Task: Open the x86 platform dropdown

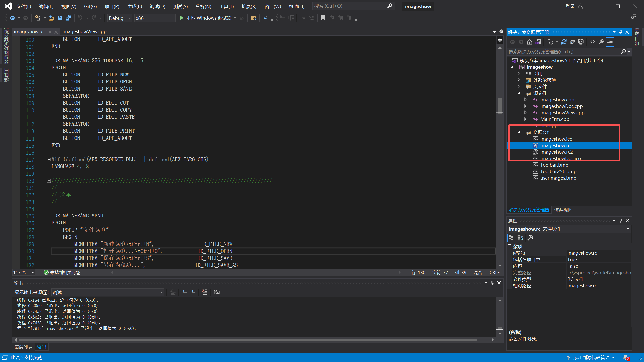Action: (155, 18)
